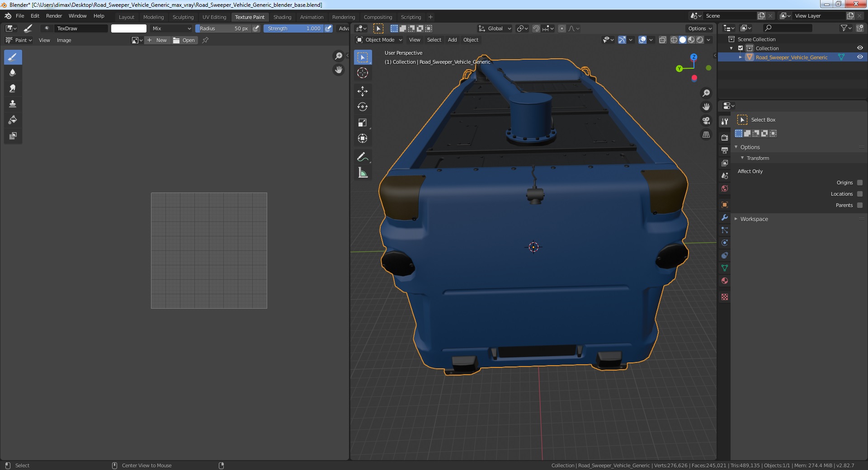Select the Clone stamp tool
Screen dimensions: 868x470
pos(13,104)
